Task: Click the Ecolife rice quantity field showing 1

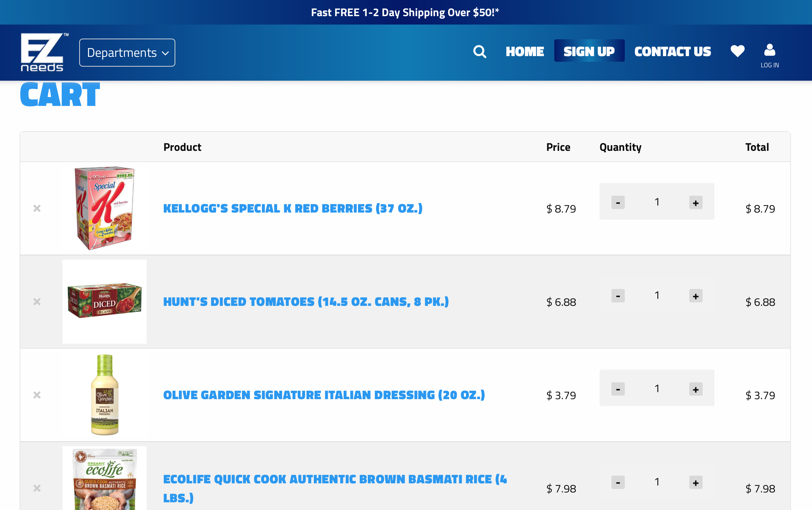Action: [x=657, y=482]
